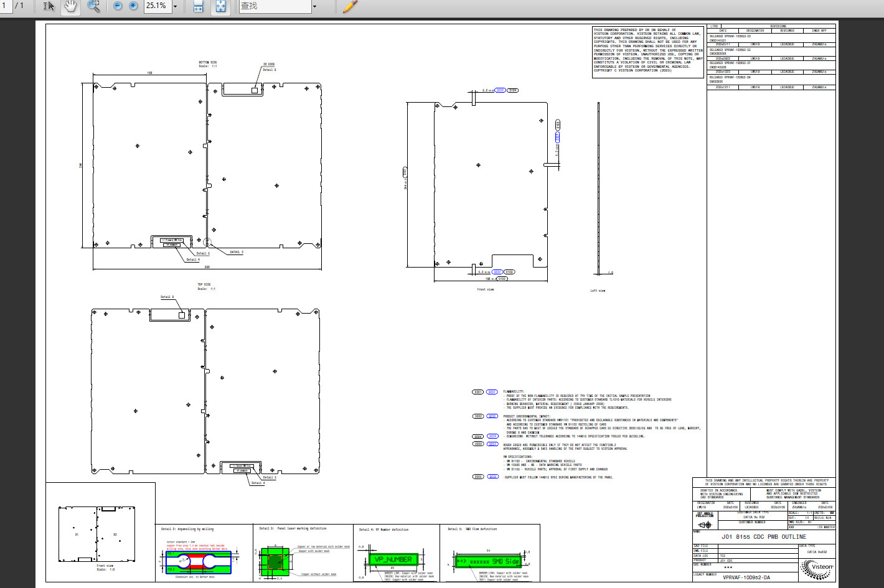Click the 'TOP SIDE' view label
The height and width of the screenshot is (588, 884).
point(204,284)
